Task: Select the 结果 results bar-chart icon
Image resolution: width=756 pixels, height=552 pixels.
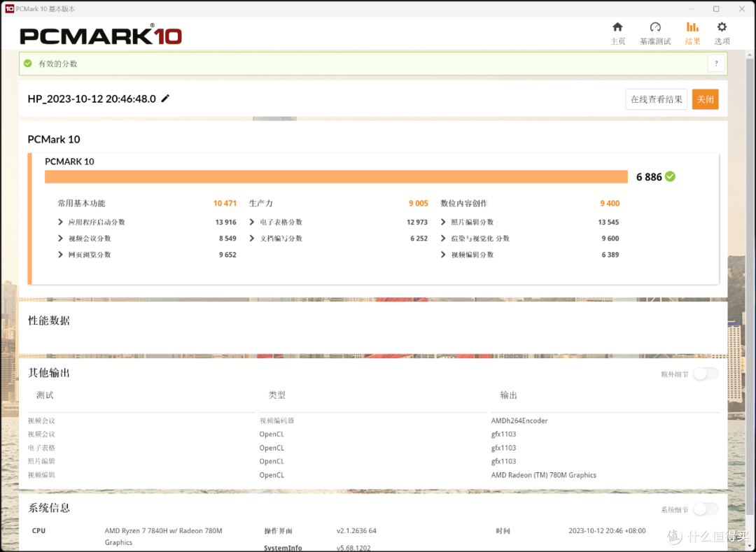Action: tap(692, 27)
